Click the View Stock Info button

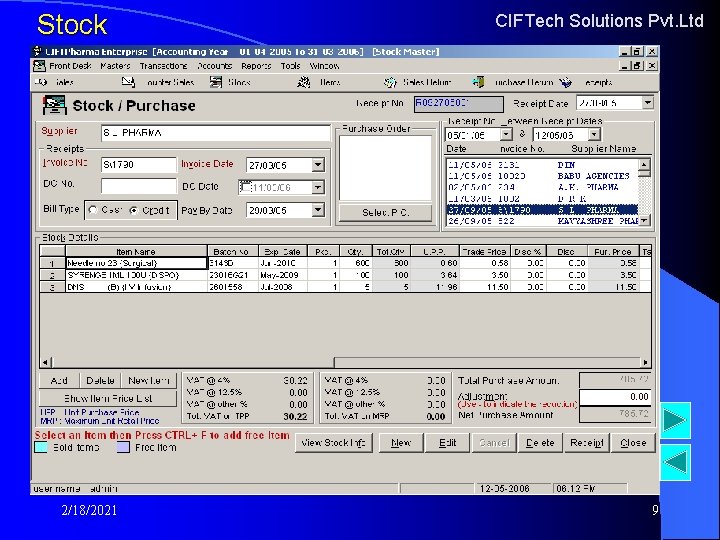pyautogui.click(x=333, y=443)
